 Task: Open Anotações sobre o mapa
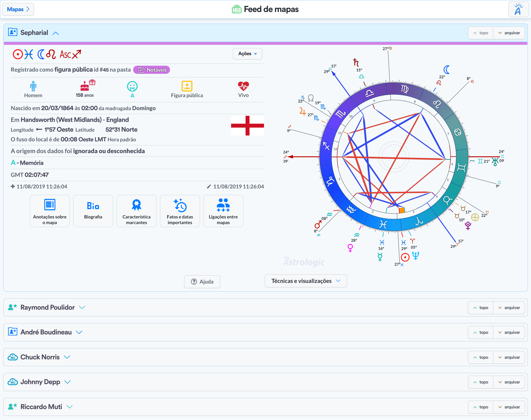(x=50, y=211)
